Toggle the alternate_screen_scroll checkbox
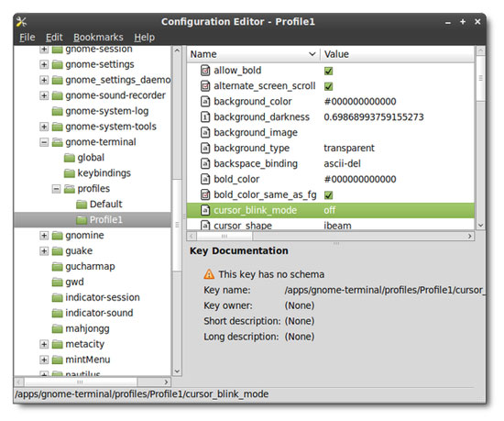Viewport: 504px width, 421px height. (328, 86)
